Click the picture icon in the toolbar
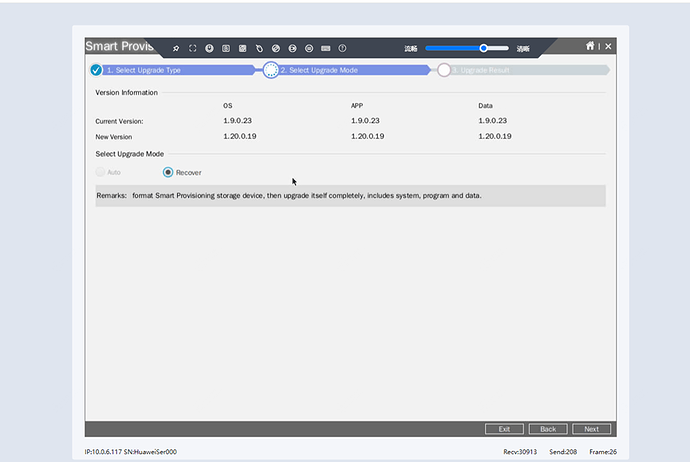The height and width of the screenshot is (462, 690). (243, 48)
